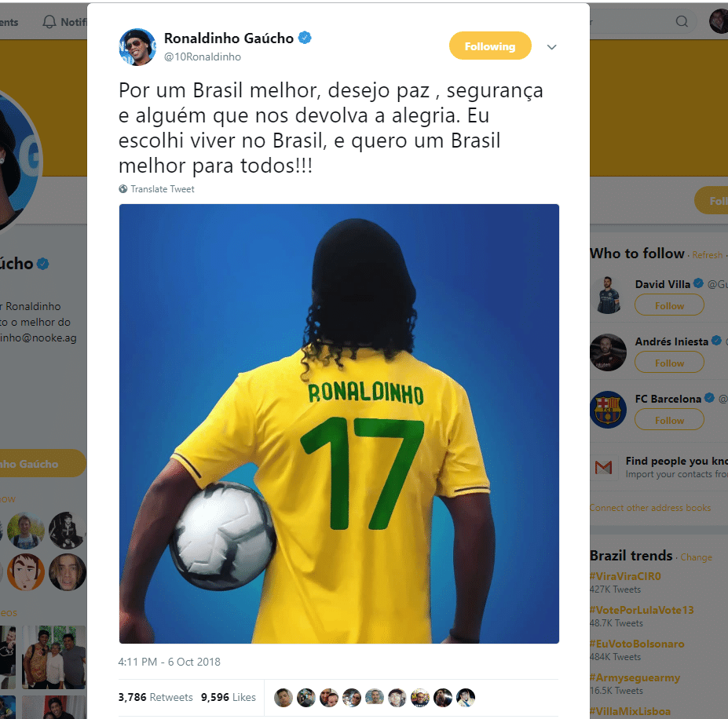The height and width of the screenshot is (719, 728).
Task: Open the Ronaldinho 17 jersey photo
Action: pos(339,424)
